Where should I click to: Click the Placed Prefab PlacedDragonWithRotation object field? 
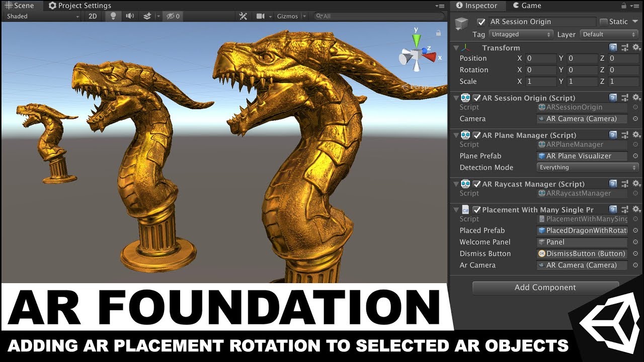[x=582, y=230]
